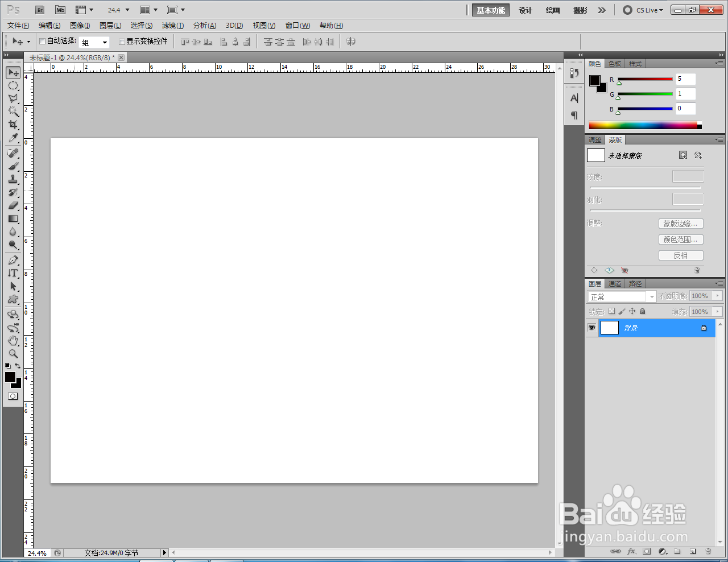Screen dimensions: 728x562
Task: Select the Clone Stamp tool
Action: (13, 180)
